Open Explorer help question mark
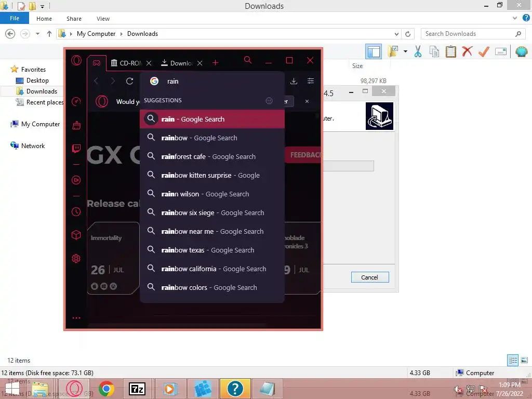 (526, 18)
